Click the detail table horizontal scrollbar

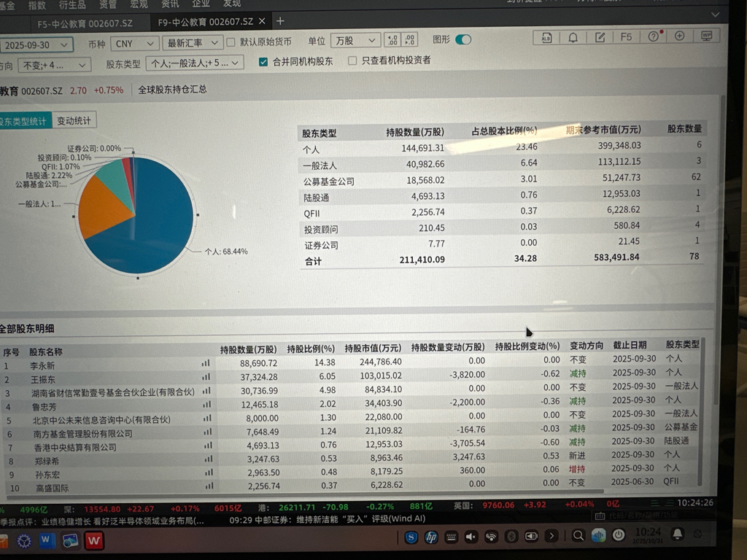(305, 493)
